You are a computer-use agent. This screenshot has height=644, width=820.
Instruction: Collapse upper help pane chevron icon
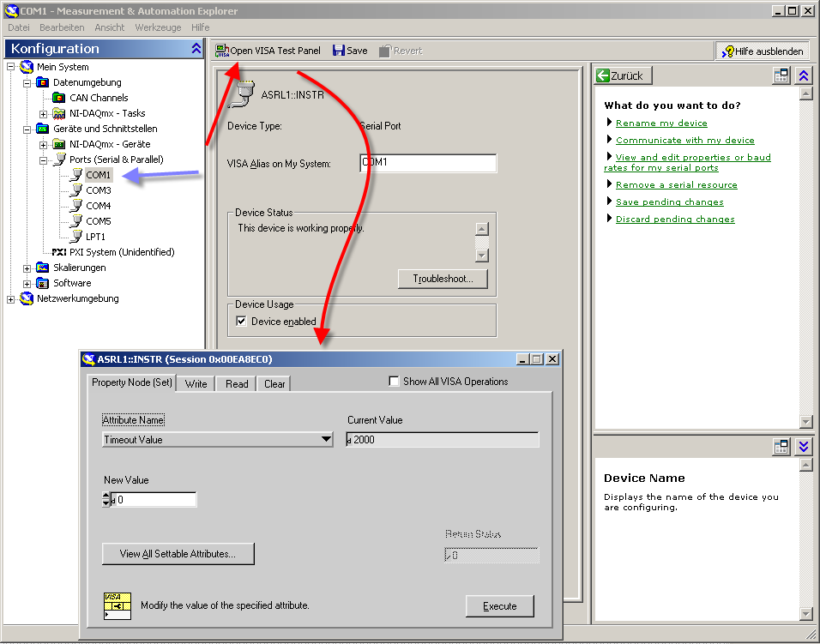click(803, 75)
